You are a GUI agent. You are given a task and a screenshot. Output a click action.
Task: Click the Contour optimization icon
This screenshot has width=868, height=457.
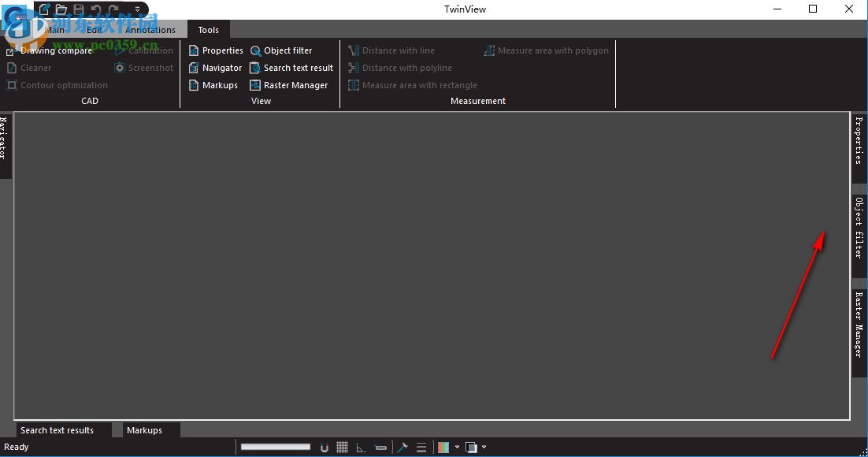pos(11,85)
